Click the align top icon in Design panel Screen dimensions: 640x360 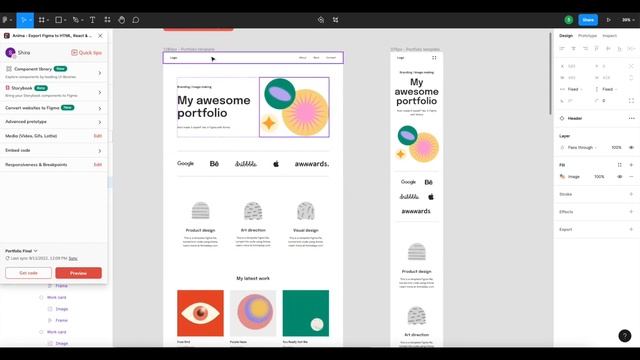(x=597, y=49)
